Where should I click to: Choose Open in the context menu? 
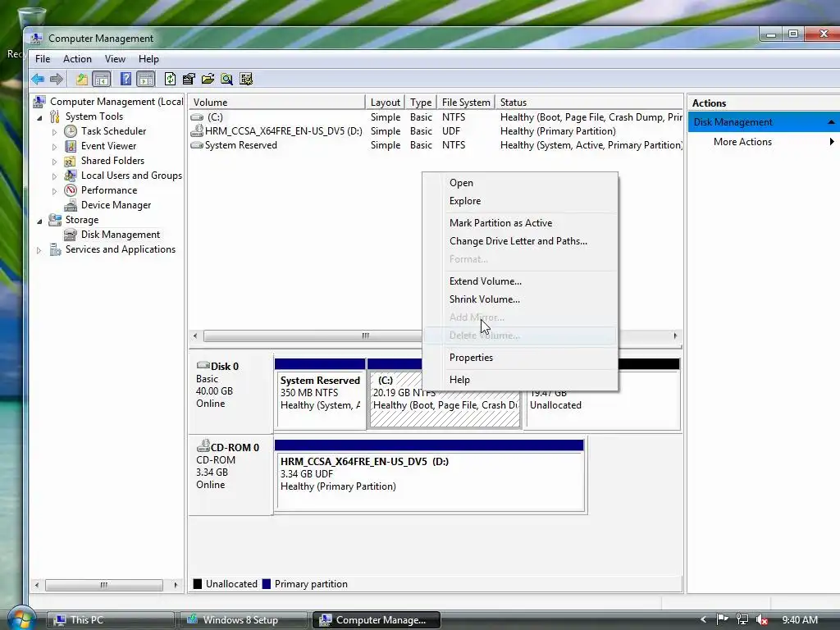pos(519,183)
